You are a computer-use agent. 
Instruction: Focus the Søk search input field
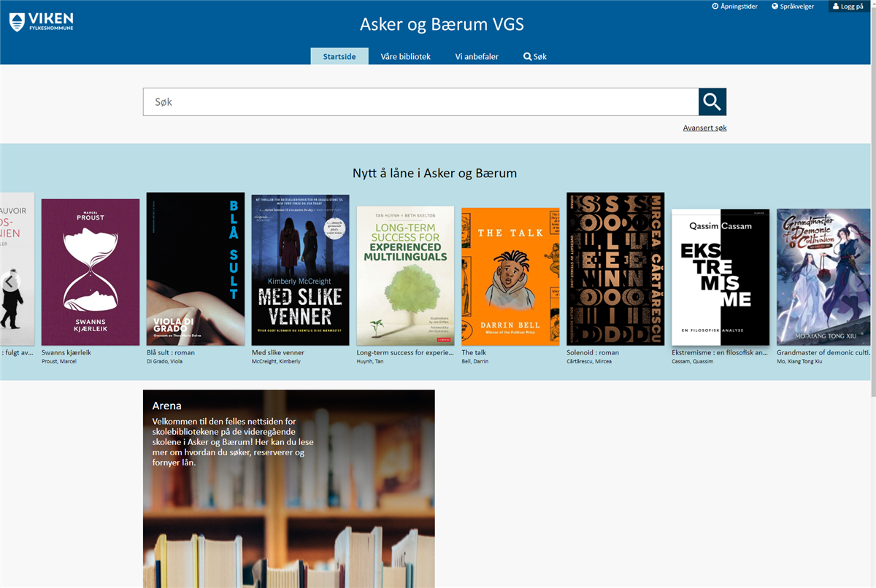[420, 102]
